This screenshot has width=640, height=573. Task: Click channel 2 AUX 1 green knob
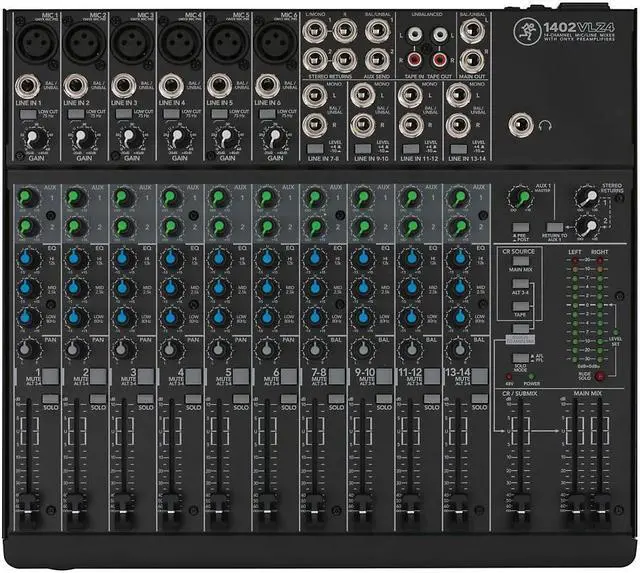point(74,197)
